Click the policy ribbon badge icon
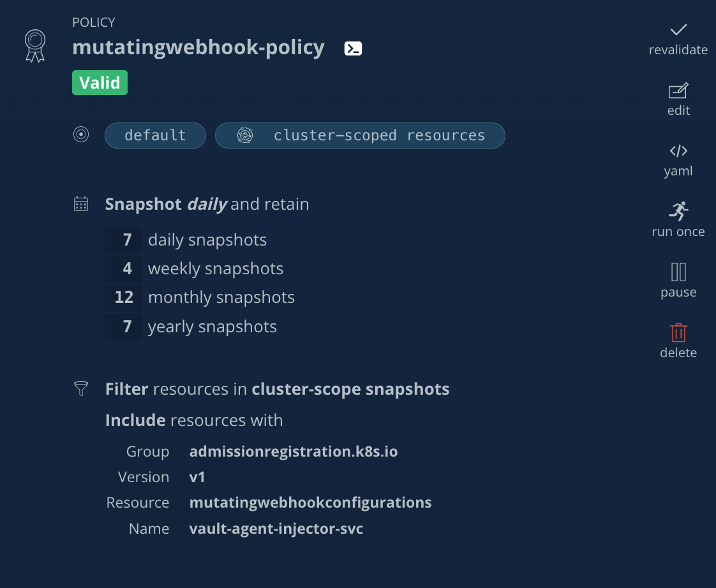Viewport: 716px width, 588px height. pos(35,46)
